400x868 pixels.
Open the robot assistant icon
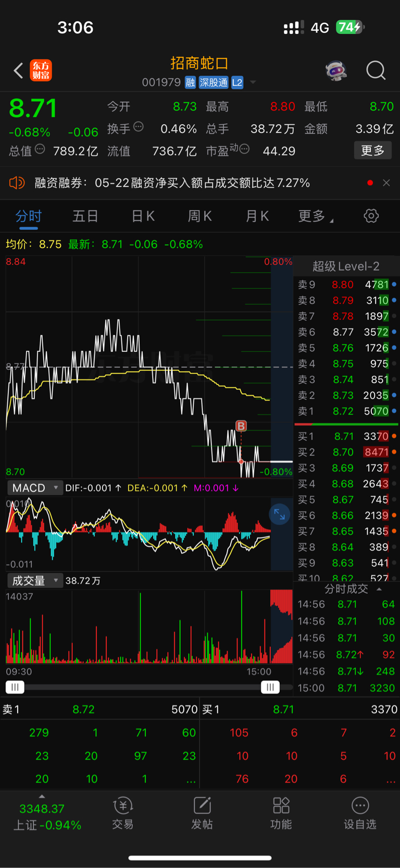pyautogui.click(x=336, y=70)
